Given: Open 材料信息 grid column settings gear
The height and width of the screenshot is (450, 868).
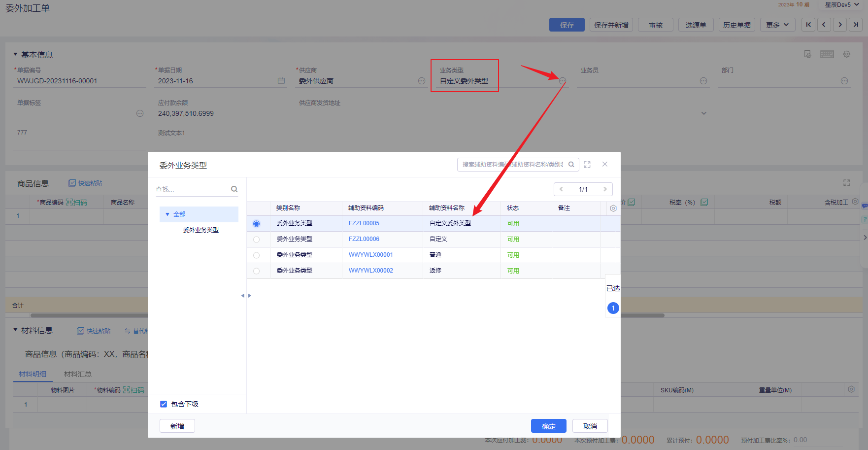Looking at the screenshot, I should [x=851, y=389].
